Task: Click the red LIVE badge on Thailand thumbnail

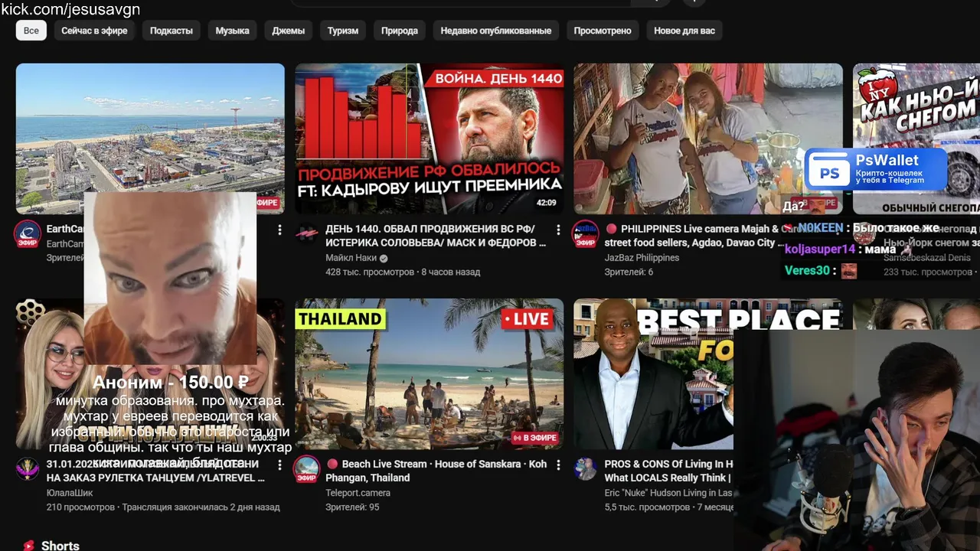Action: 528,319
